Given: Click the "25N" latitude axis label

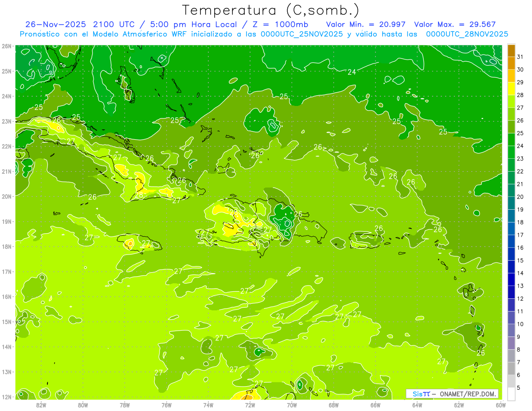Looking at the screenshot, I should click(6, 71).
